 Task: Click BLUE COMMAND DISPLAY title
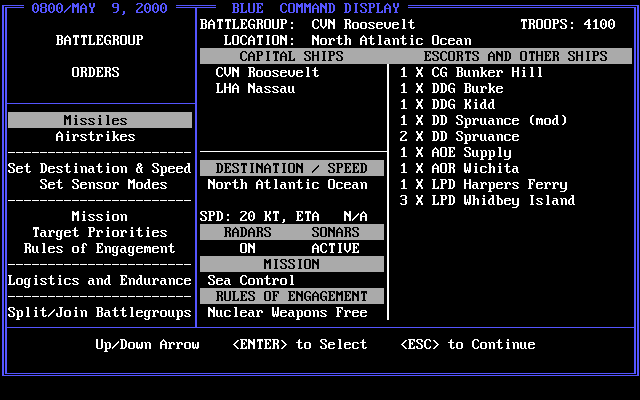[316, 8]
